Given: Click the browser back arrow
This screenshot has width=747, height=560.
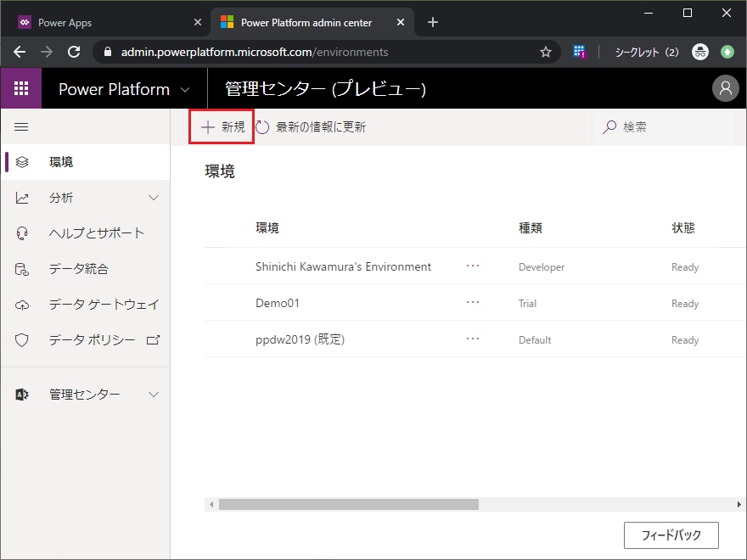Looking at the screenshot, I should pyautogui.click(x=20, y=52).
